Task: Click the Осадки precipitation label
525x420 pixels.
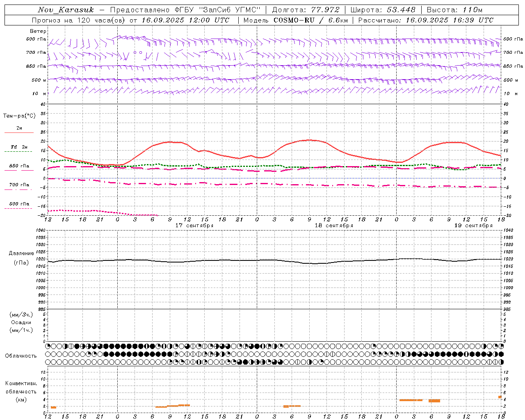Action: coord(21,322)
